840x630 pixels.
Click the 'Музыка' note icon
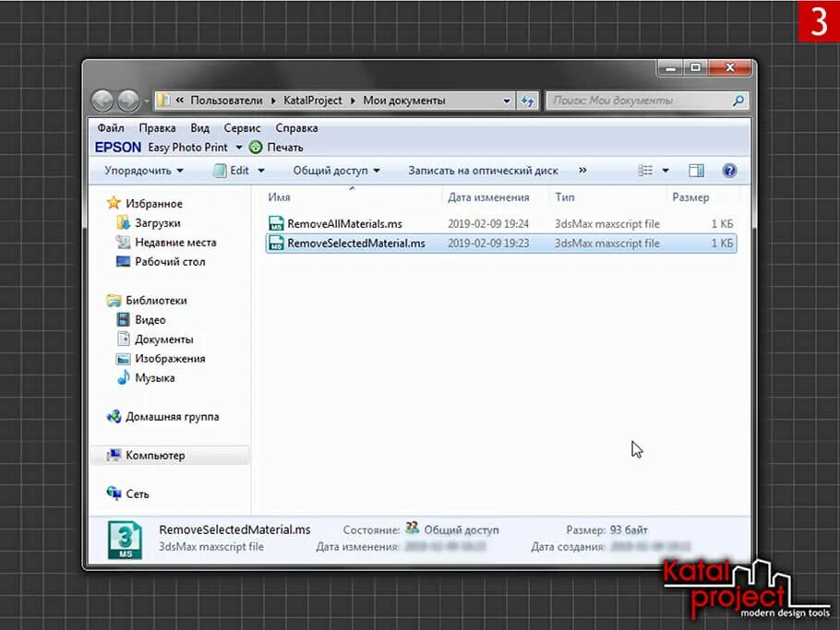pos(123,377)
